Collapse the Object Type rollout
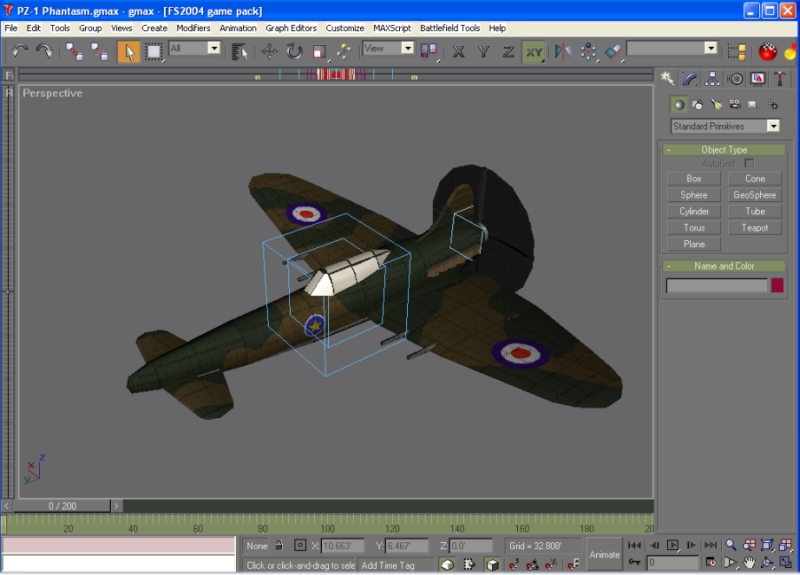This screenshot has width=800, height=575. [723, 150]
